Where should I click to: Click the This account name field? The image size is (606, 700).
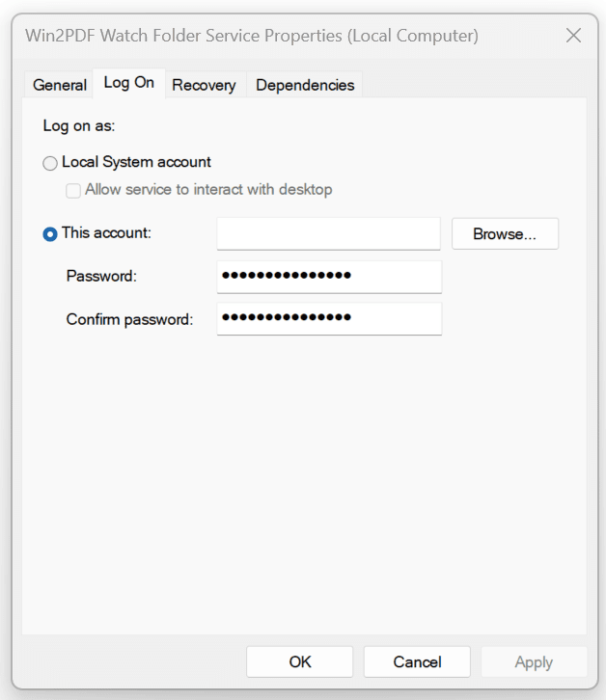tap(328, 233)
